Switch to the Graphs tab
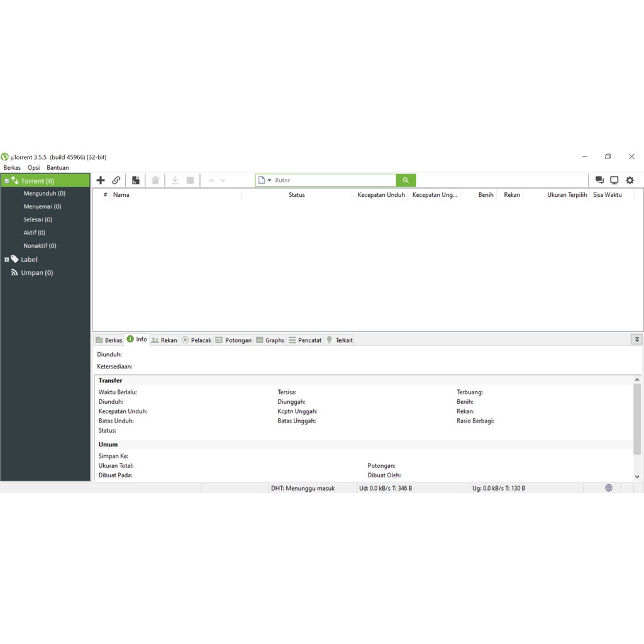The image size is (644, 644). click(270, 340)
